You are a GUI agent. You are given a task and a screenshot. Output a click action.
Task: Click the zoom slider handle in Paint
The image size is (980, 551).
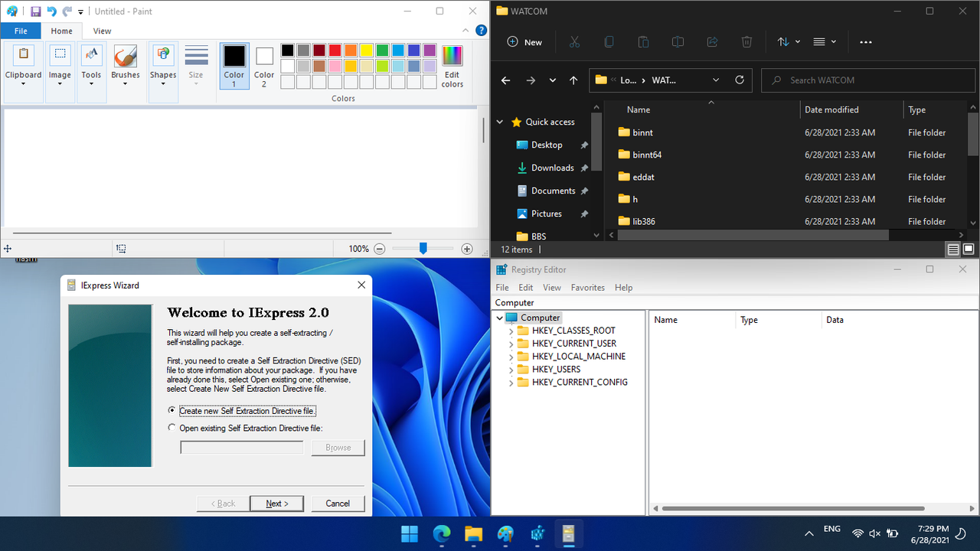click(x=423, y=249)
